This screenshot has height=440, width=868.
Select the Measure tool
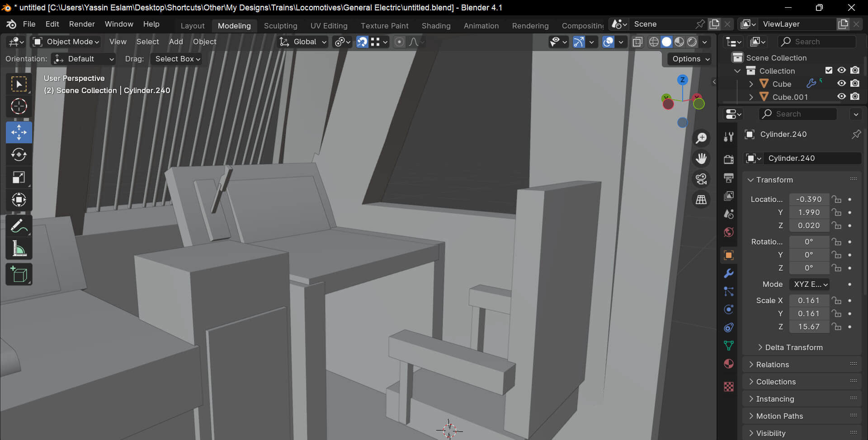[x=19, y=249]
